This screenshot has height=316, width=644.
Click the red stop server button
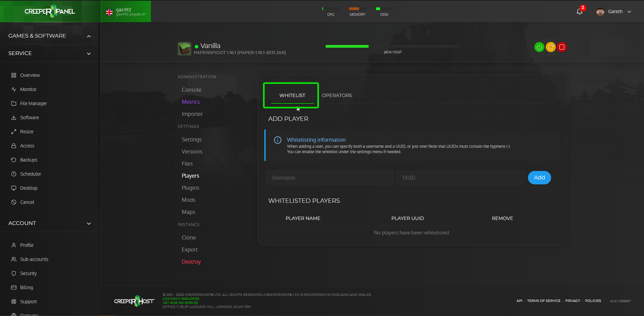coord(562,47)
